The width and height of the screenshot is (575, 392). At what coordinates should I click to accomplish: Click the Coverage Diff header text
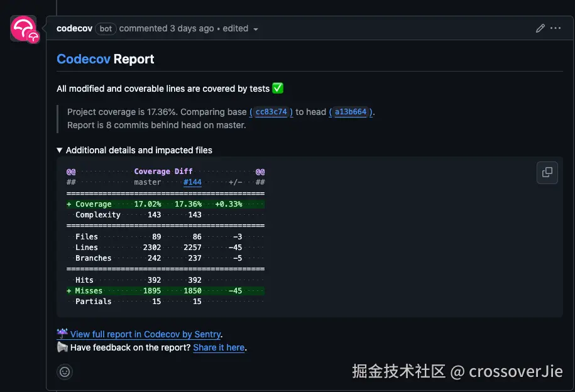pyautogui.click(x=163, y=171)
